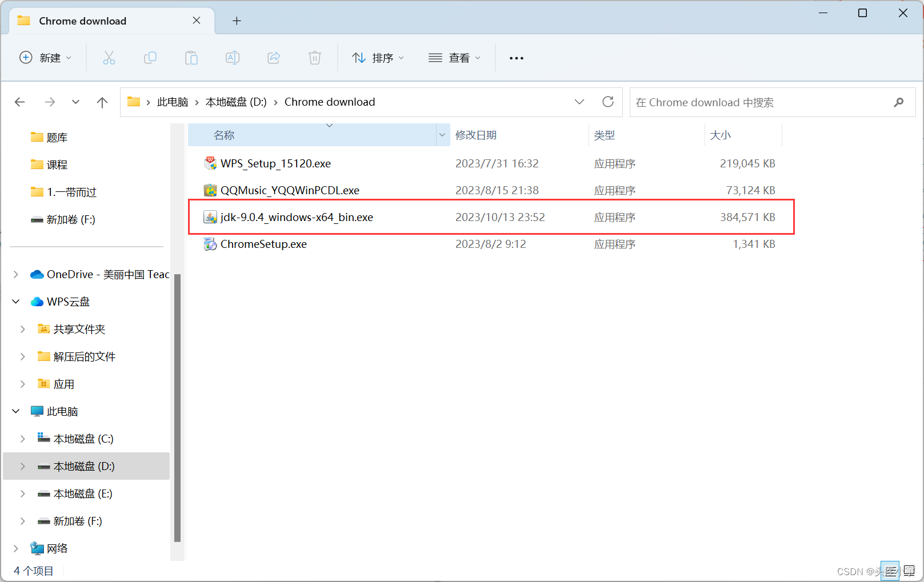Viewport: 924px width, 582px height.
Task: Click the Paste clipboard icon
Action: (191, 58)
